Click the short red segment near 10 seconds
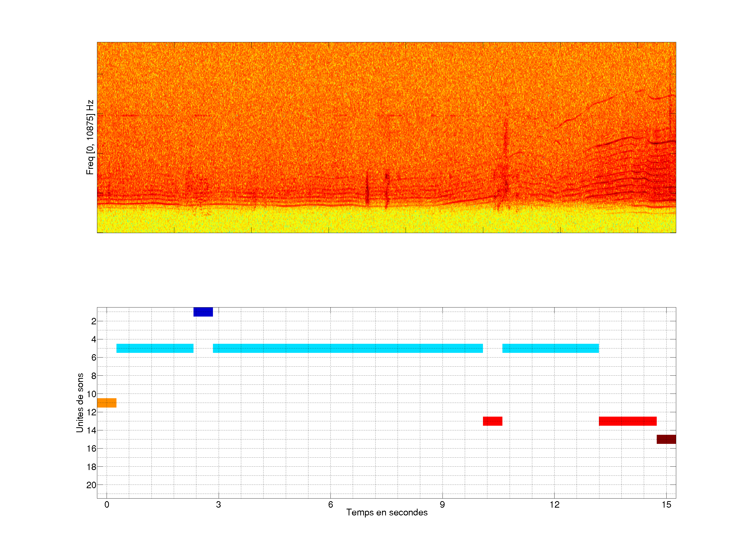 point(492,421)
